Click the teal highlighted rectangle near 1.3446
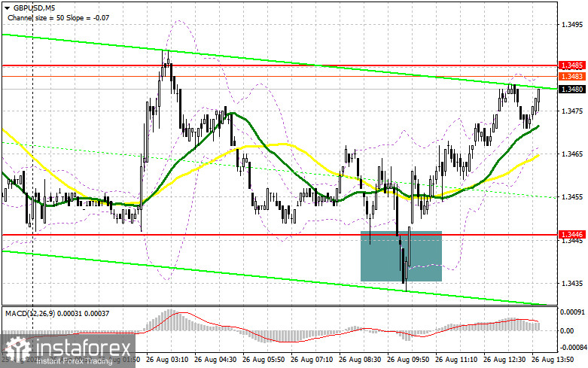588x368 pixels. (x=401, y=256)
